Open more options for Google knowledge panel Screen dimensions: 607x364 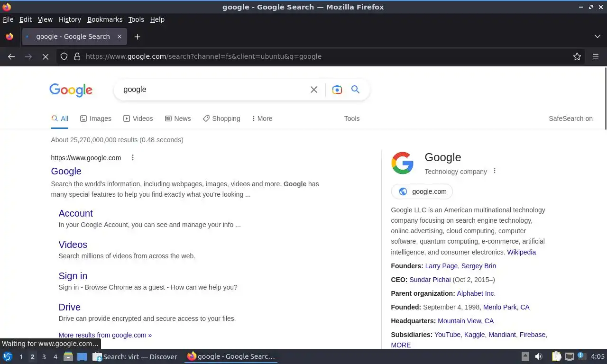point(495,171)
